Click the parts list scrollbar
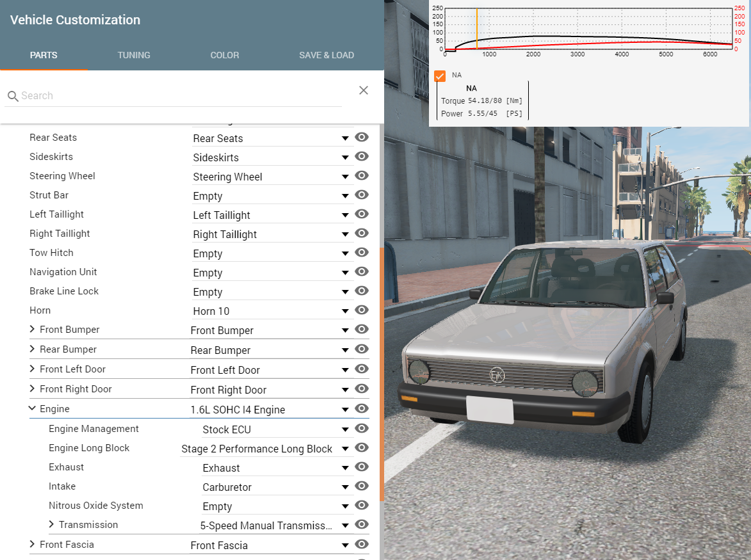The height and width of the screenshot is (560, 751). (x=382, y=374)
